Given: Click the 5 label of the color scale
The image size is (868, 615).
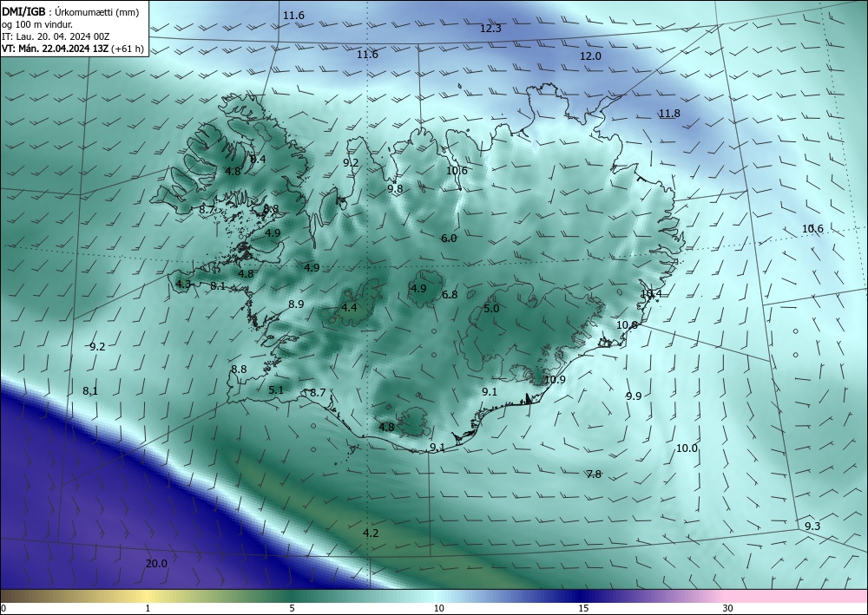Looking at the screenshot, I should [x=292, y=609].
